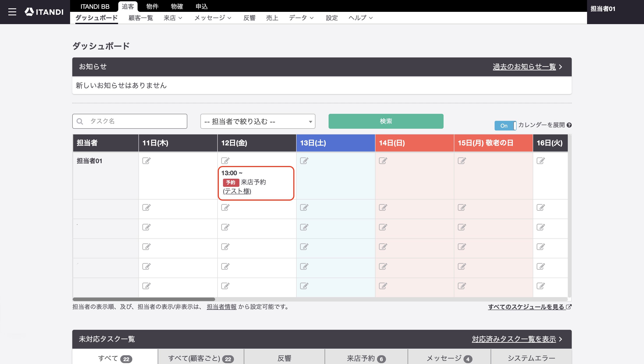644x364 pixels.
Task: Click the タスク名 search field
Action: 130,121
